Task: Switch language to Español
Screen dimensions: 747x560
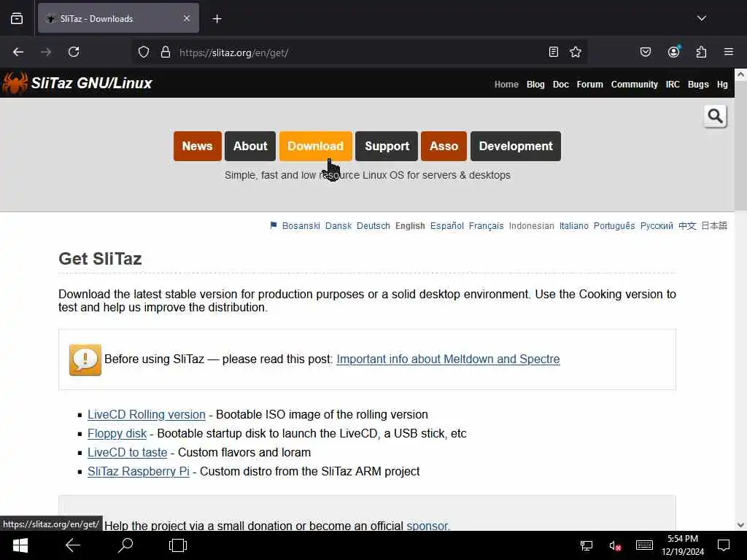Action: click(447, 226)
